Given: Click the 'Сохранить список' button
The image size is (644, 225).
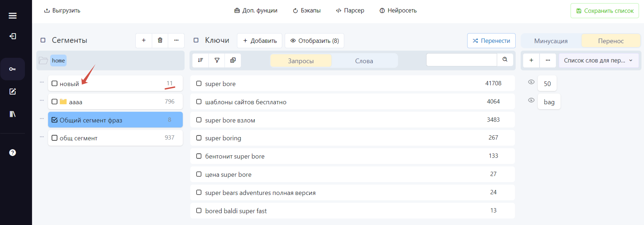Looking at the screenshot, I should tap(605, 11).
